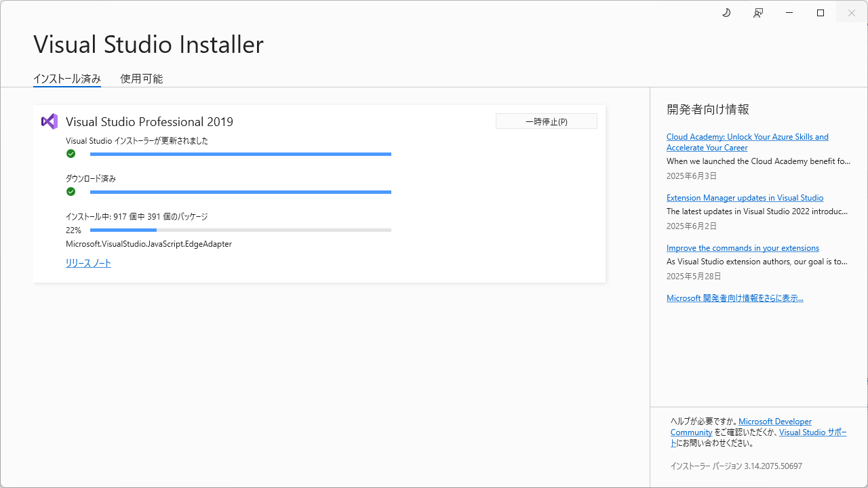
Task: Click the download completion progress bar
Action: point(241,192)
